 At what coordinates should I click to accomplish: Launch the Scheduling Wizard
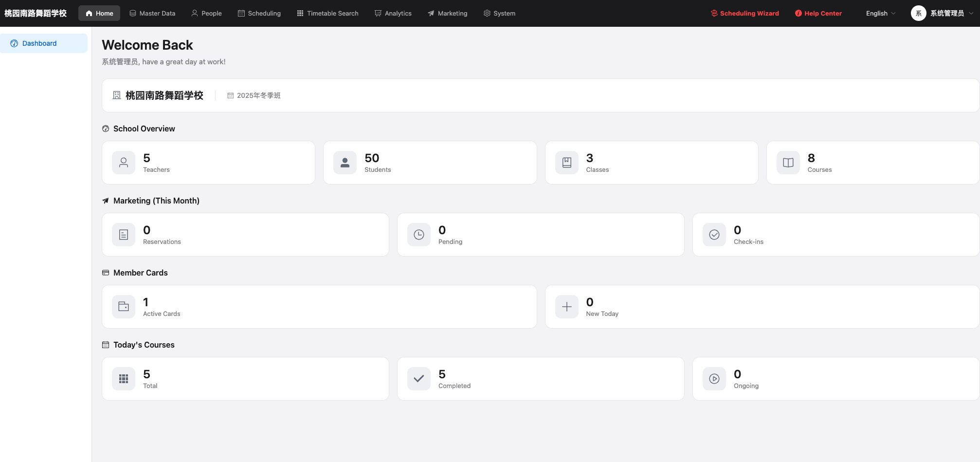(744, 13)
